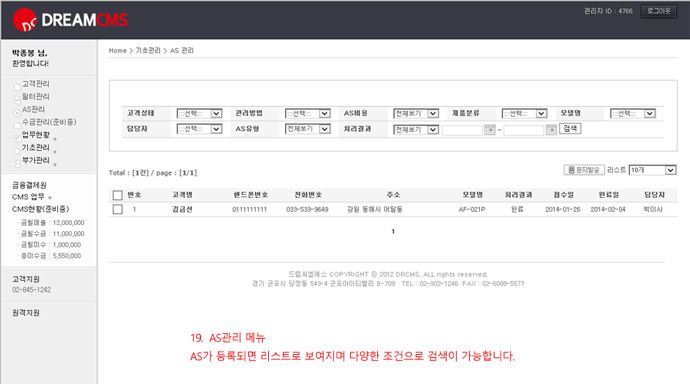Open the 고객상태 dropdown
This screenshot has height=384, width=690.
coord(199,113)
